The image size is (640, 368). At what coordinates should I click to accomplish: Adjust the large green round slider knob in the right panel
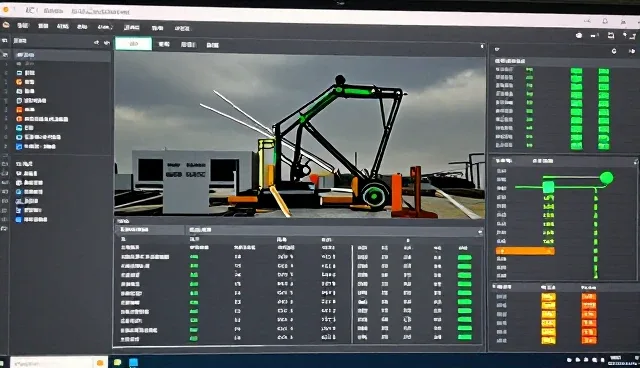pos(606,178)
